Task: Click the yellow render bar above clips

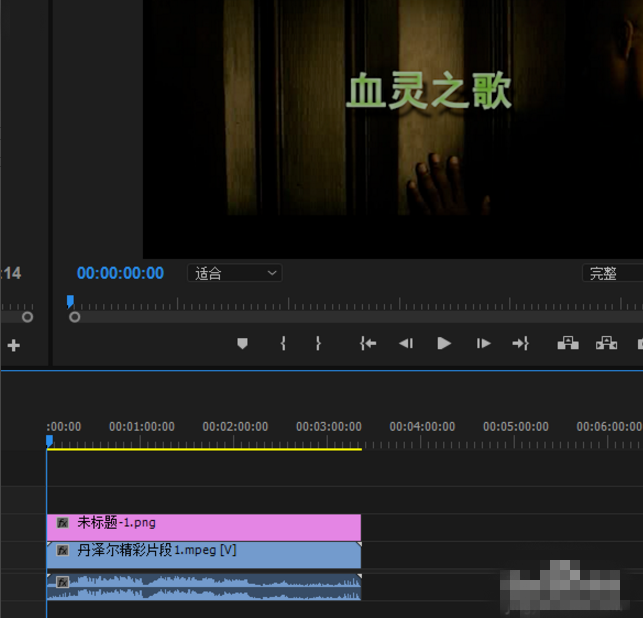Action: pos(204,449)
